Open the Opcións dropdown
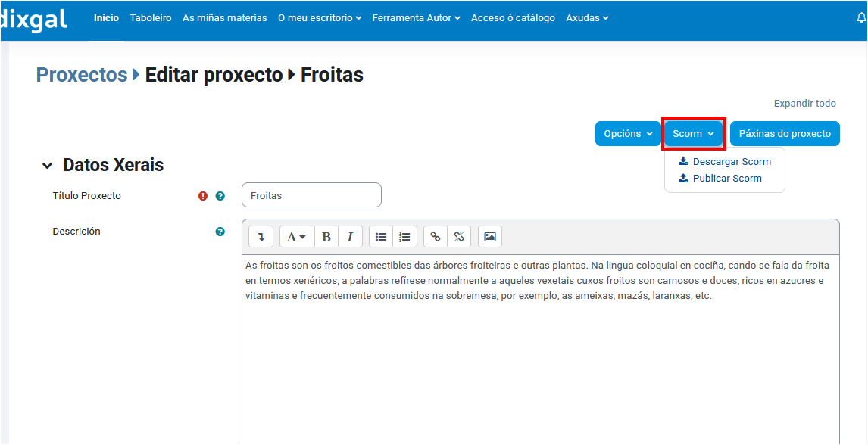Screen dimensions: 868x445 point(628,134)
